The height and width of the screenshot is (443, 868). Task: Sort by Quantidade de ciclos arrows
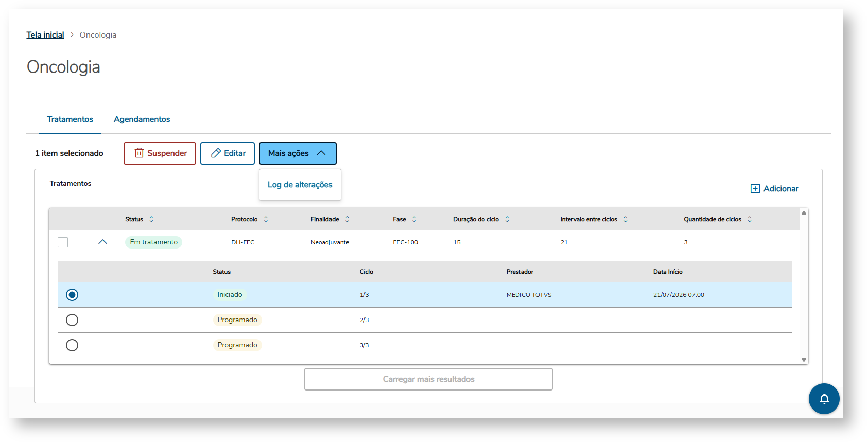[x=750, y=219]
